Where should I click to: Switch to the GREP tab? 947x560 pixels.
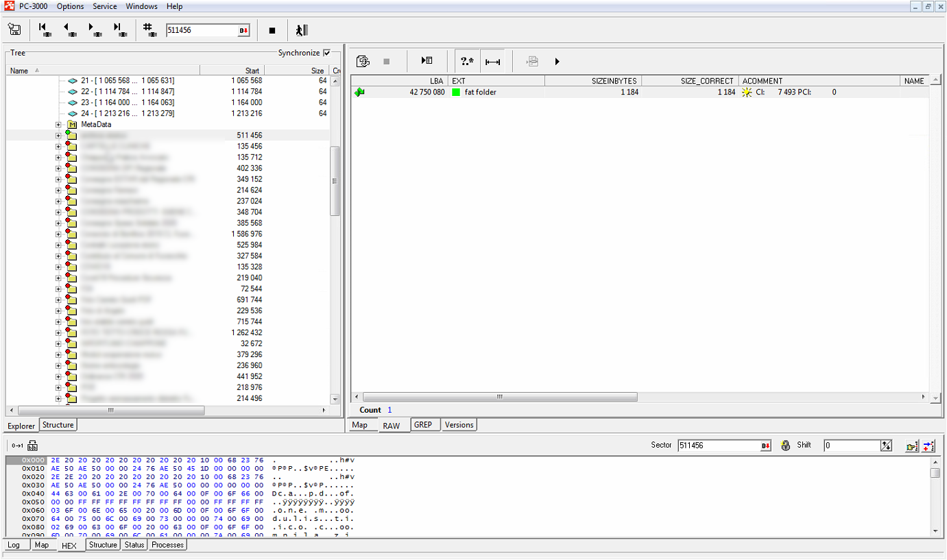click(423, 425)
